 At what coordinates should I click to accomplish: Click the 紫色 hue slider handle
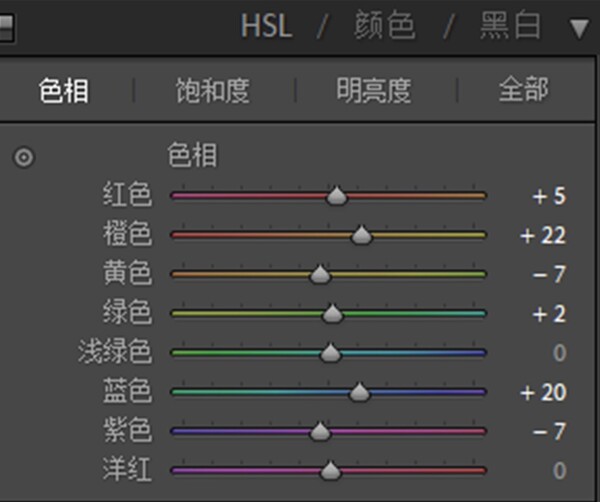pyautogui.click(x=320, y=432)
